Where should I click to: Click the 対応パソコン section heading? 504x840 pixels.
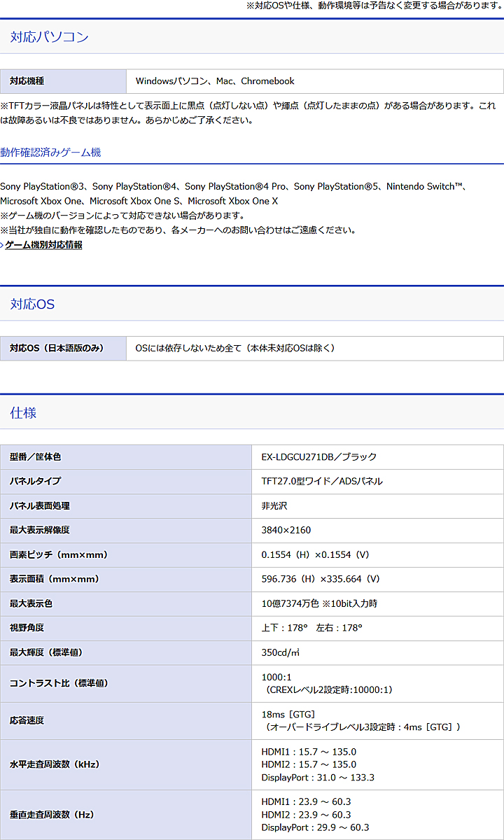coord(50,37)
